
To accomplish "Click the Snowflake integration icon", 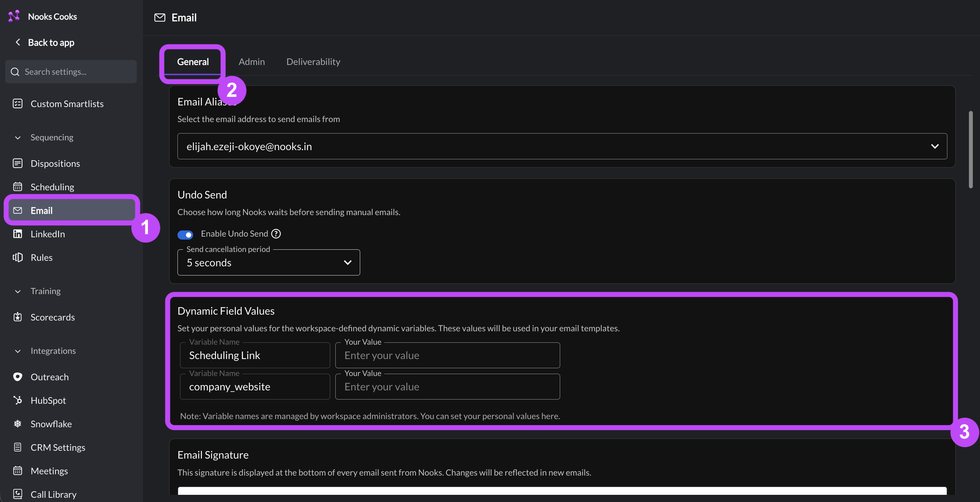I will [x=18, y=424].
